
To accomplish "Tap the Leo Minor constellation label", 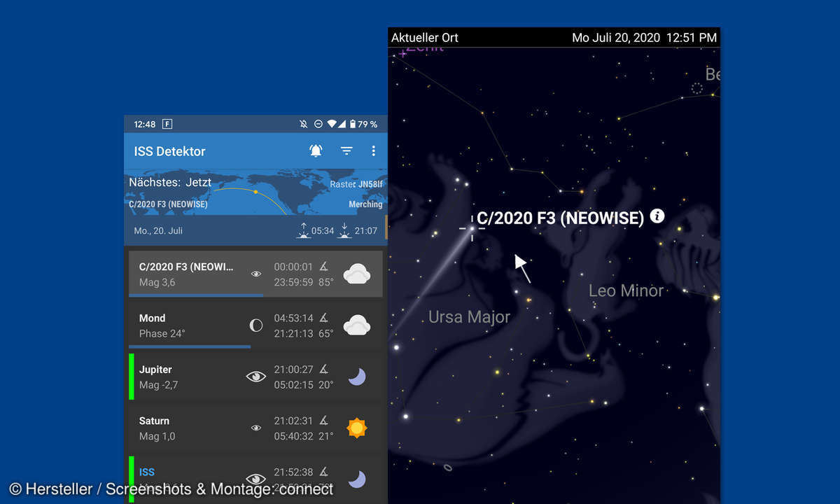I will [626, 290].
